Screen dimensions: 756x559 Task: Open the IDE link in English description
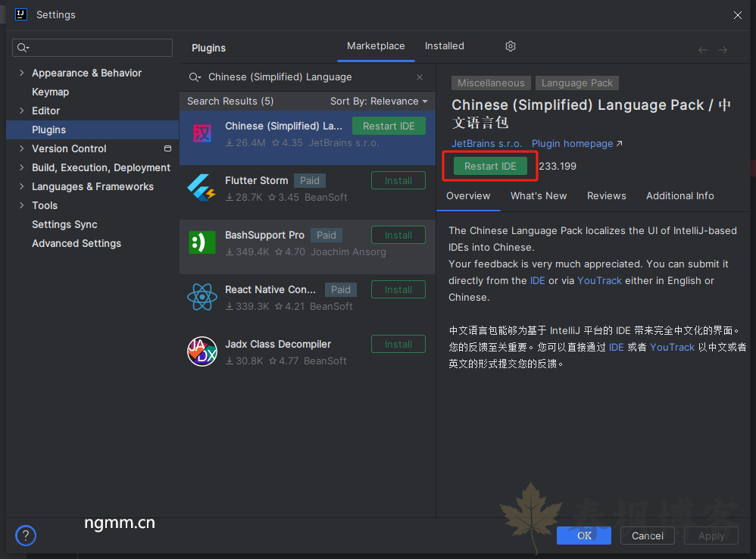coord(538,280)
